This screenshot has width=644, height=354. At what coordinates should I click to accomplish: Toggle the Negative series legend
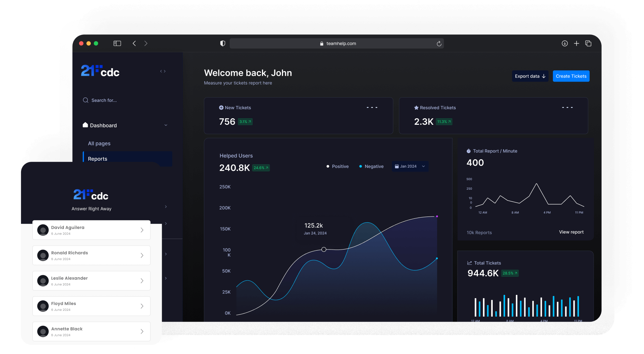click(x=371, y=166)
